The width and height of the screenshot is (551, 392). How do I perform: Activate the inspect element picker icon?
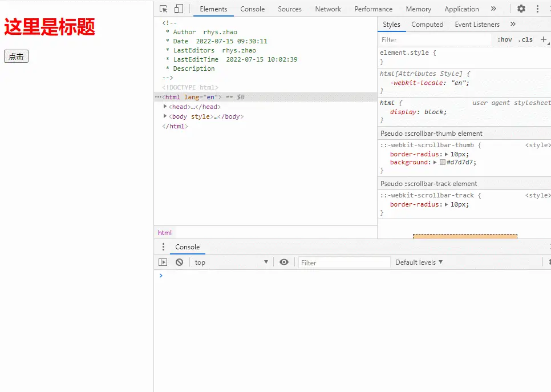click(164, 9)
